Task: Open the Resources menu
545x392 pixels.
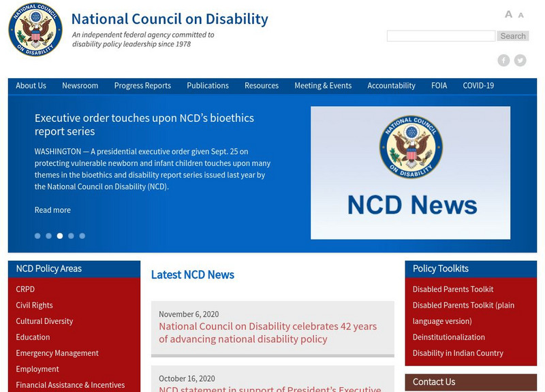Action: pos(262,86)
